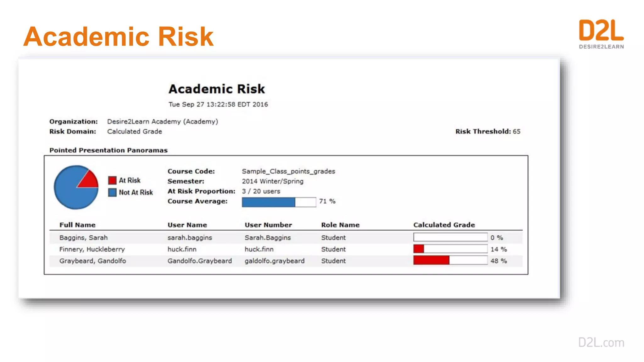
Task: Click the 'D2L.com' footer text
Action: [x=601, y=343]
